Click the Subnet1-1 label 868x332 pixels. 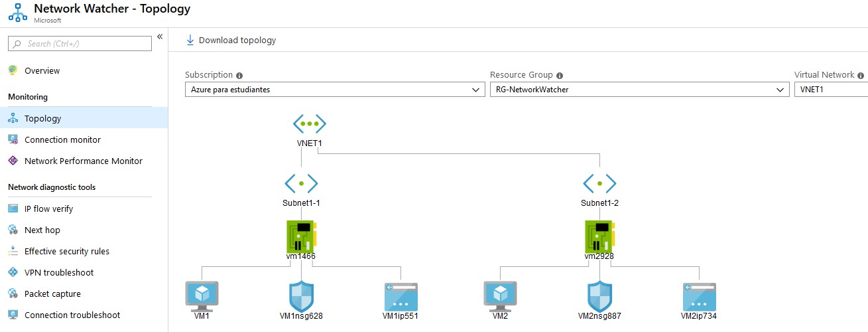tap(301, 203)
